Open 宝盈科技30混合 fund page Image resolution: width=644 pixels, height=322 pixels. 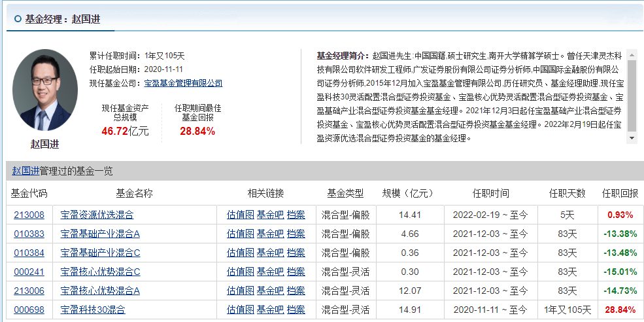coord(92,310)
